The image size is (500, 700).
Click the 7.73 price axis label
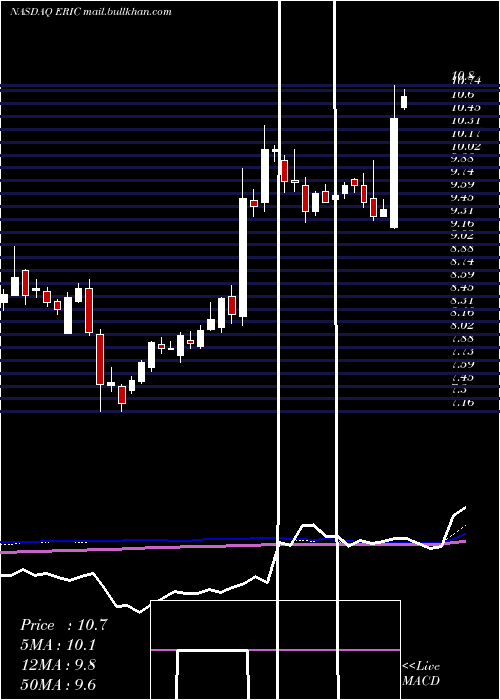tap(465, 352)
